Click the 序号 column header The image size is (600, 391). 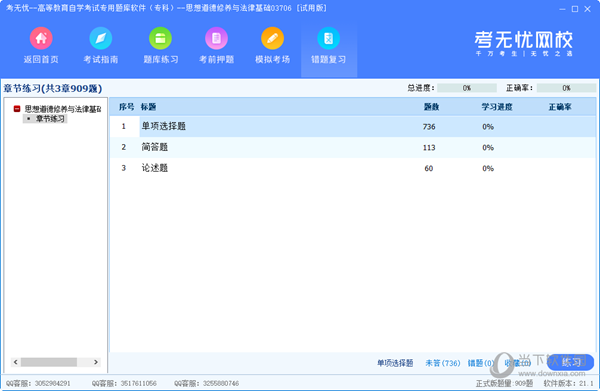126,107
